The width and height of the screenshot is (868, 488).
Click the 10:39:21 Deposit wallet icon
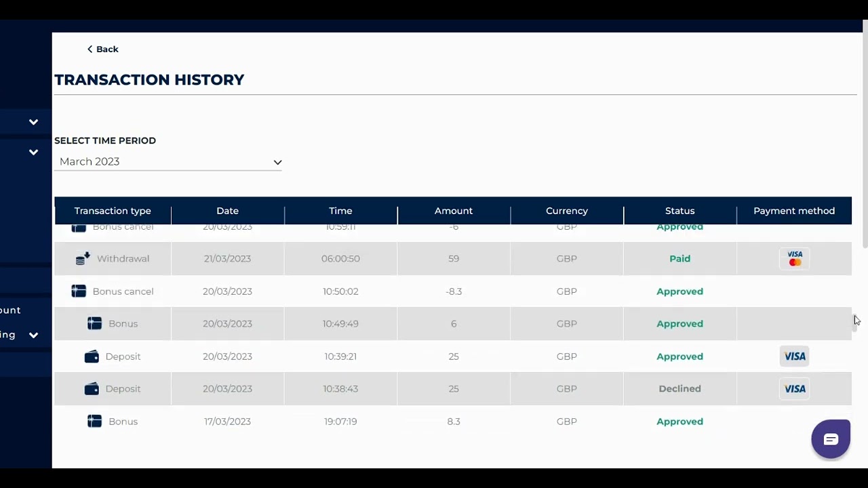pos(92,357)
